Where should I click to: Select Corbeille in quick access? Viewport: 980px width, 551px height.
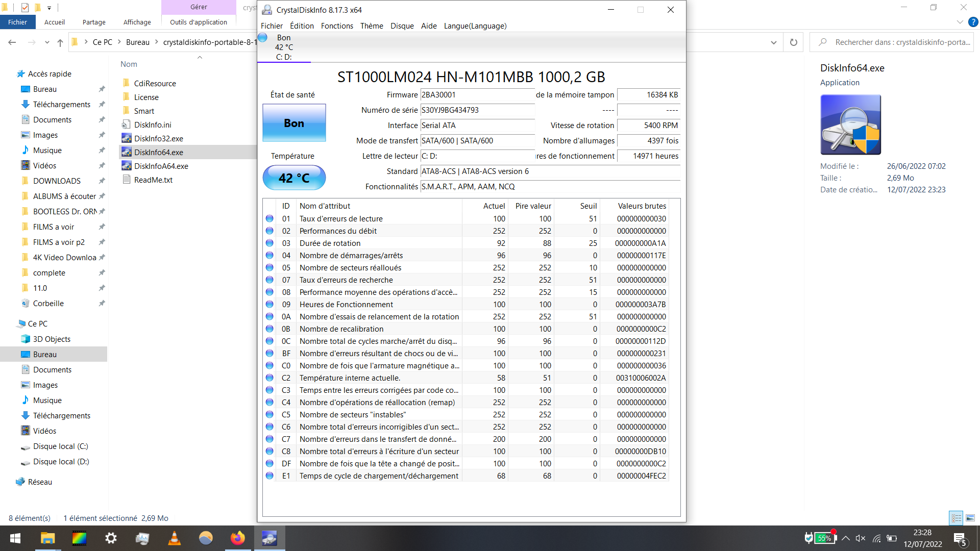point(48,303)
